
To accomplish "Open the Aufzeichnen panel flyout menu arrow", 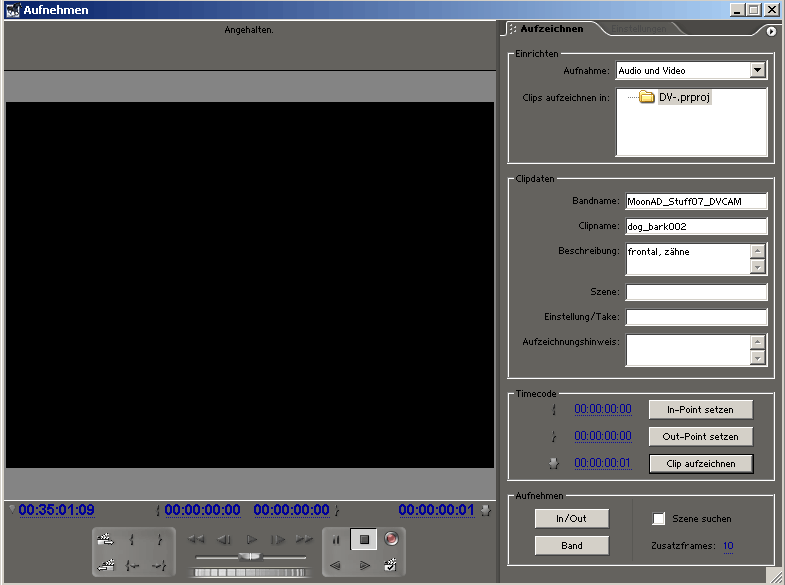I will pos(771,31).
